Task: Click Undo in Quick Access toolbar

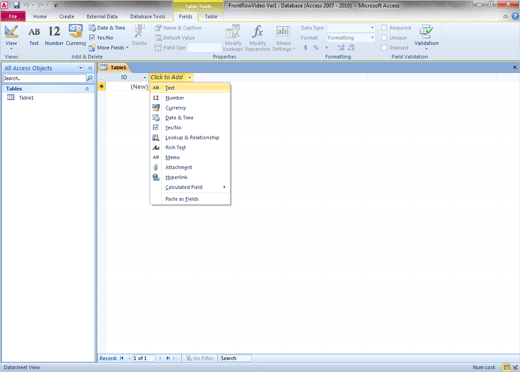Action: click(27, 5)
